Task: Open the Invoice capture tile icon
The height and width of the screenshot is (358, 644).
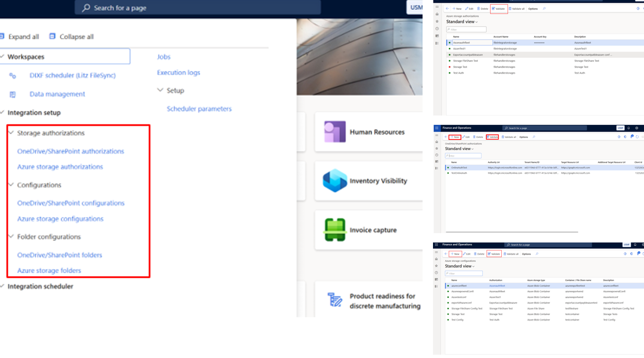Action: 335,229
